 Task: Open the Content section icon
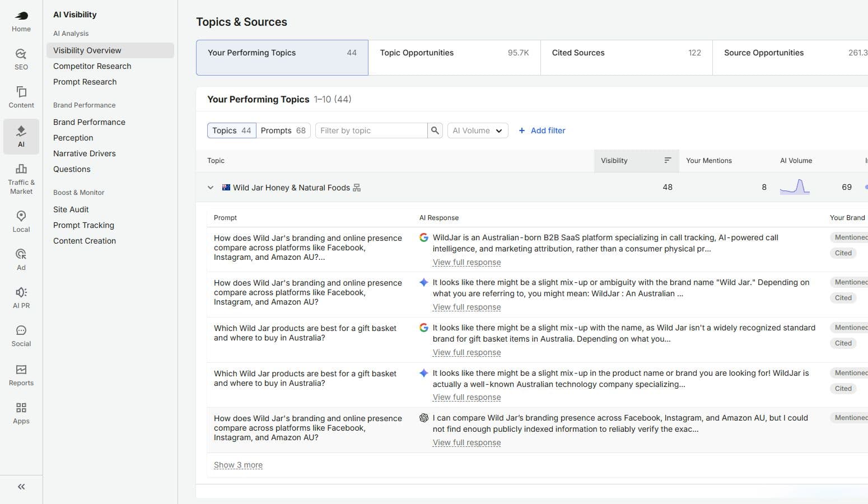21,91
